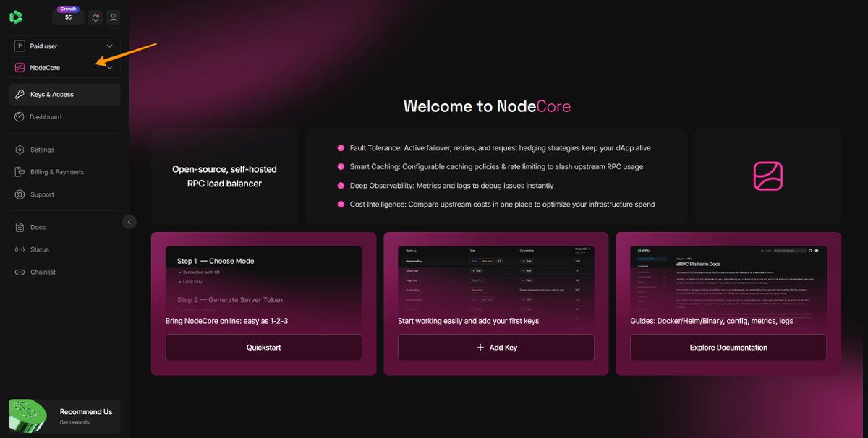Expand the NodeCore product dropdown chevron
868x438 pixels.
click(x=109, y=68)
